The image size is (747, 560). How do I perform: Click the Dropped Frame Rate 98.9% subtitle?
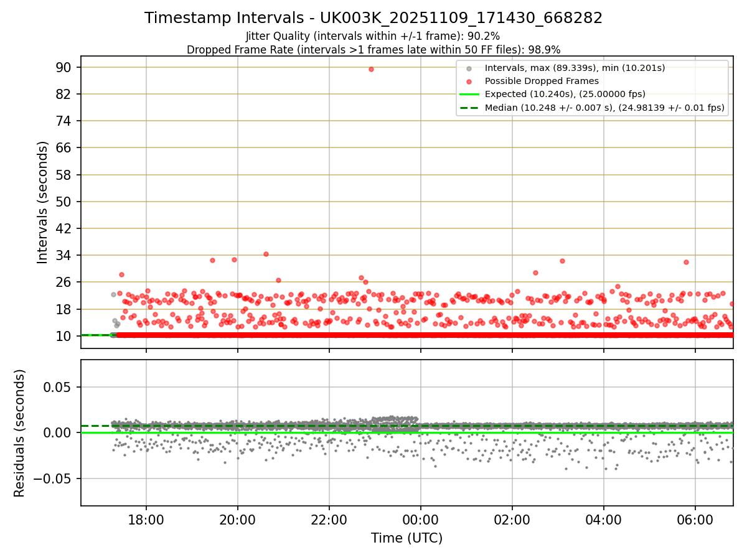tap(374, 50)
